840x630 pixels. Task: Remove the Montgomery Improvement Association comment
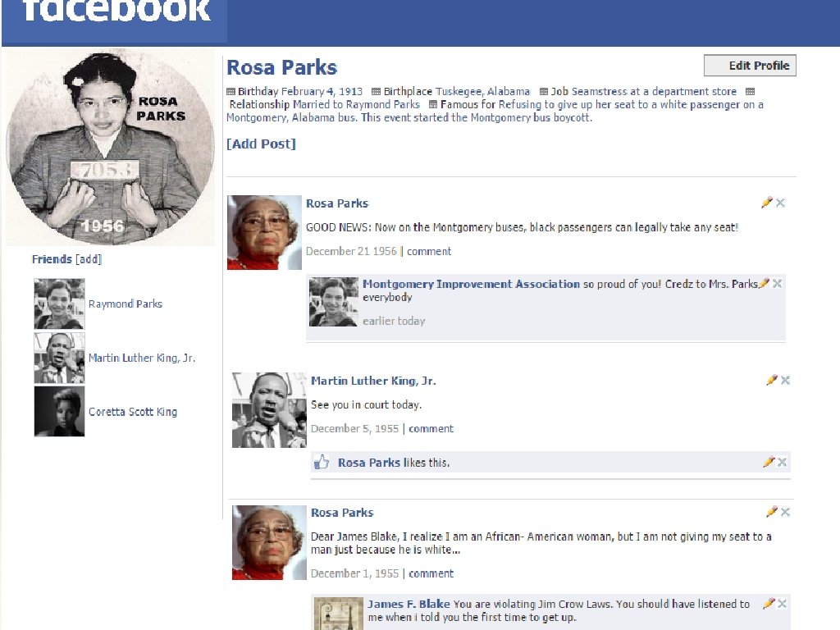point(778,283)
